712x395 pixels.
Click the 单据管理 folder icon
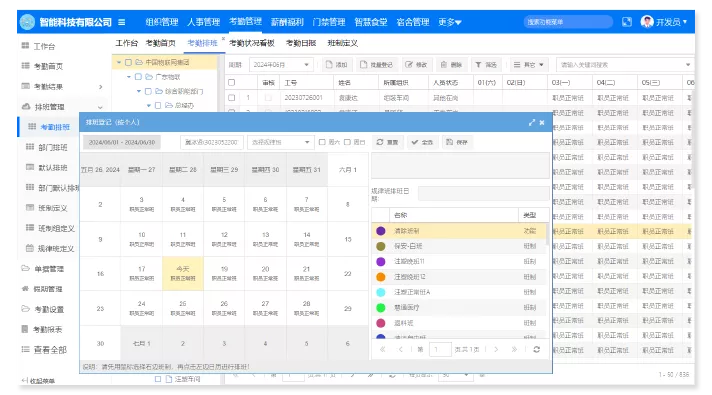[x=25, y=268]
